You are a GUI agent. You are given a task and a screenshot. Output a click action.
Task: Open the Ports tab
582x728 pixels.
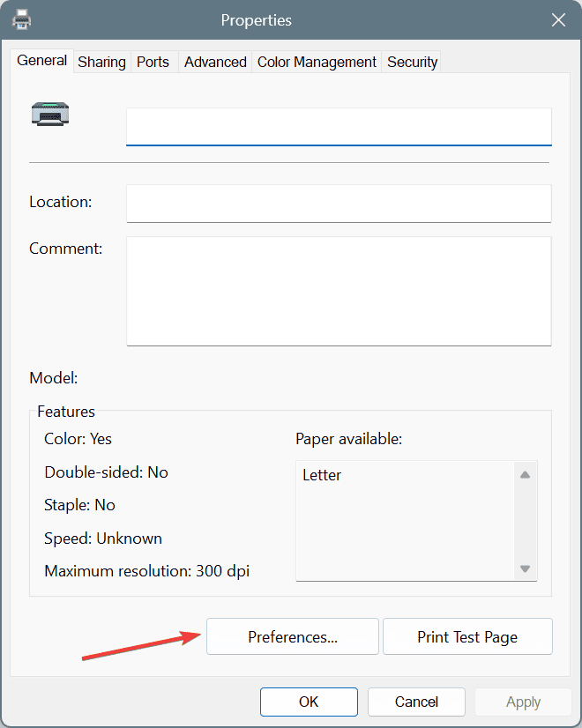pyautogui.click(x=153, y=62)
